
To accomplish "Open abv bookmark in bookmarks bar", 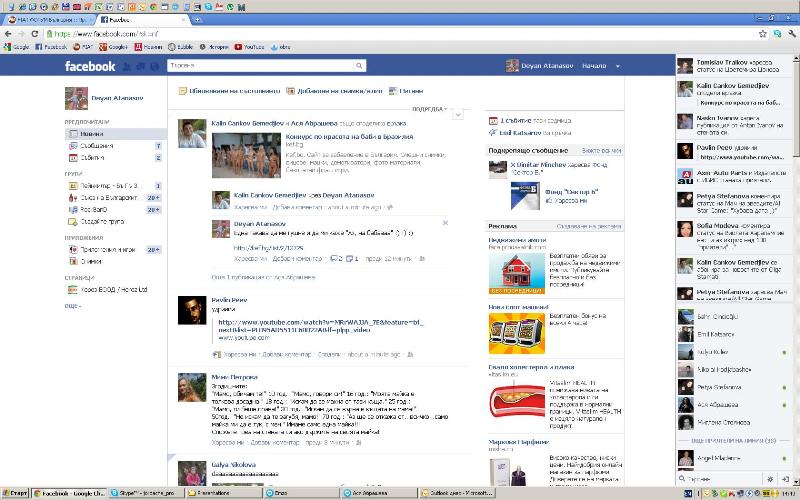I will (x=280, y=47).
